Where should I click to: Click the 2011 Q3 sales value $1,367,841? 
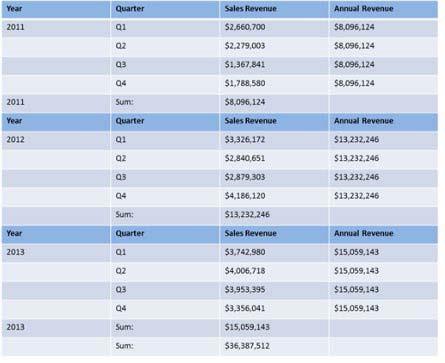tap(245, 64)
